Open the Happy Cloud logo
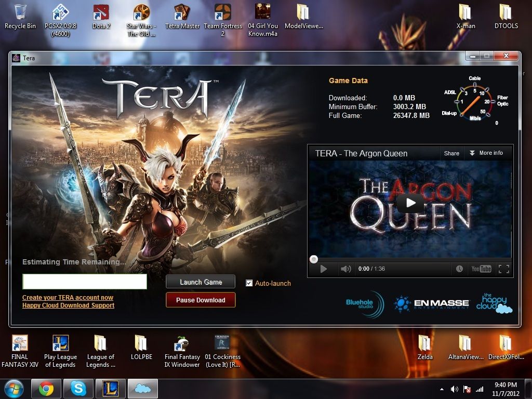The height and width of the screenshot is (399, 532). [494, 303]
